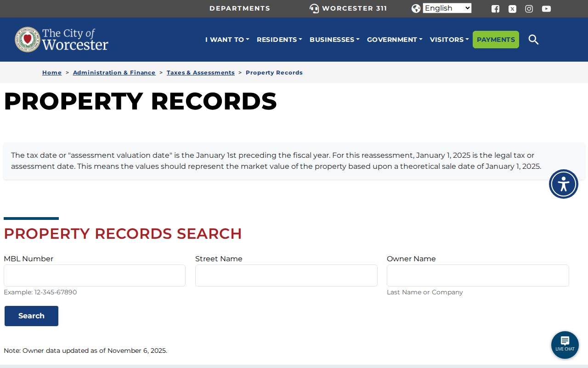The width and height of the screenshot is (588, 368).
Task: Follow the Home breadcrumb link
Action: click(x=52, y=73)
